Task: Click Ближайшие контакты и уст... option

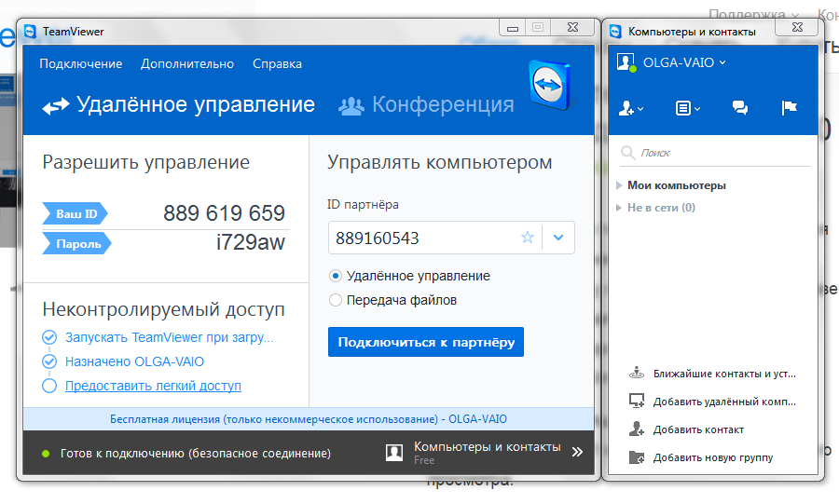Action: click(x=724, y=374)
